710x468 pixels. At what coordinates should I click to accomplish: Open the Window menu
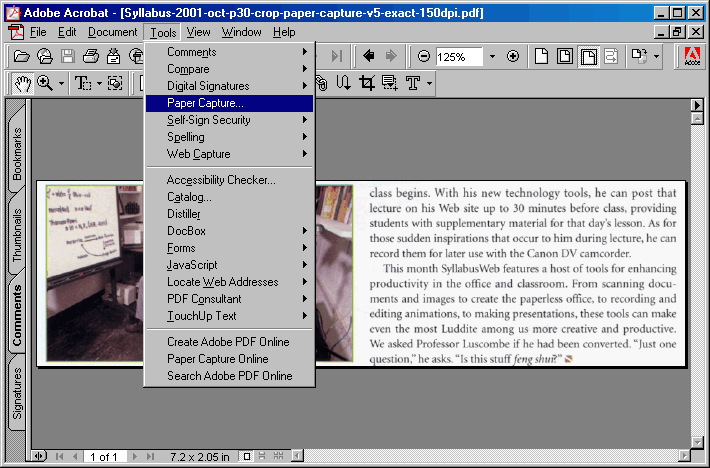pyautogui.click(x=241, y=33)
